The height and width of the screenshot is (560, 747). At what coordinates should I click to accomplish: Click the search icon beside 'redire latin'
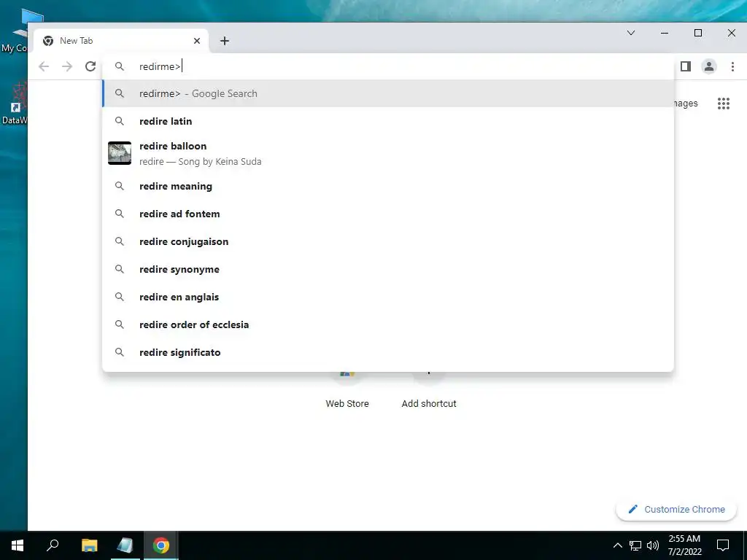[x=120, y=121]
